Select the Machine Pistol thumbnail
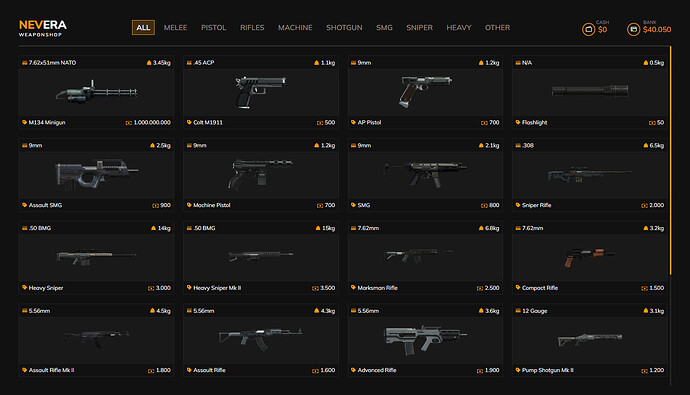The height and width of the screenshot is (395, 690). (x=261, y=175)
